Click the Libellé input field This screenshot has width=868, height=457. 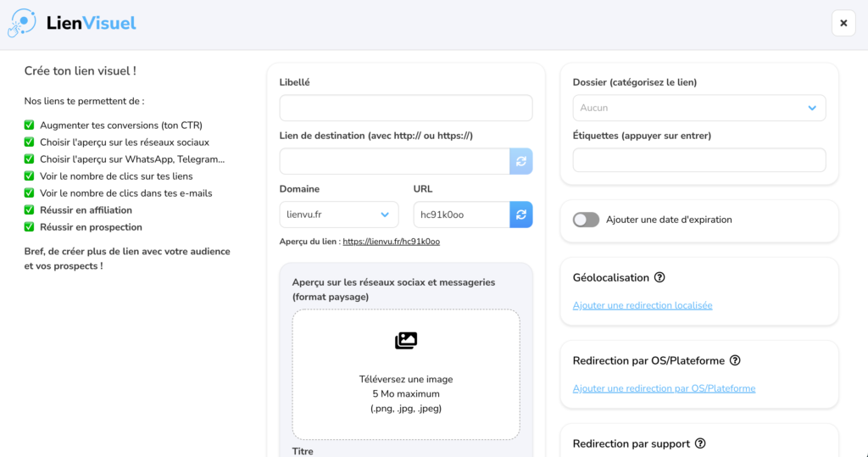pos(406,108)
